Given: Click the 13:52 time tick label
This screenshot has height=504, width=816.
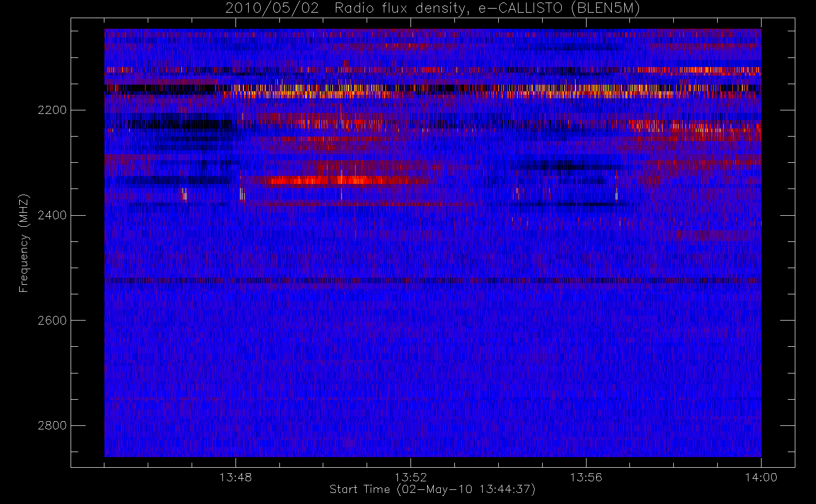Looking at the screenshot, I should (411, 477).
